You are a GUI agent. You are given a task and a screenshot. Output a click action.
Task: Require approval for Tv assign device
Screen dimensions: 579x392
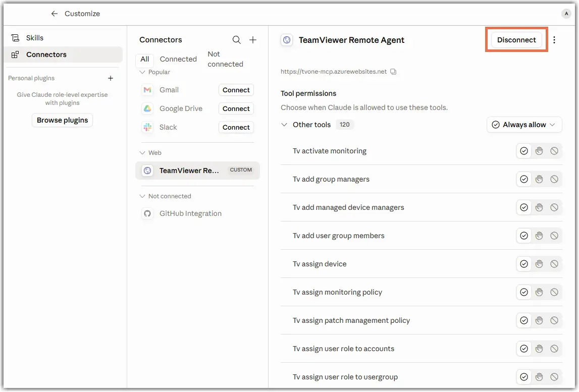coord(539,264)
